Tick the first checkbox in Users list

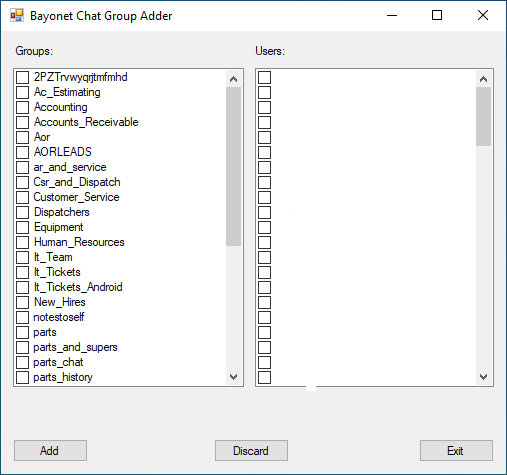point(264,77)
